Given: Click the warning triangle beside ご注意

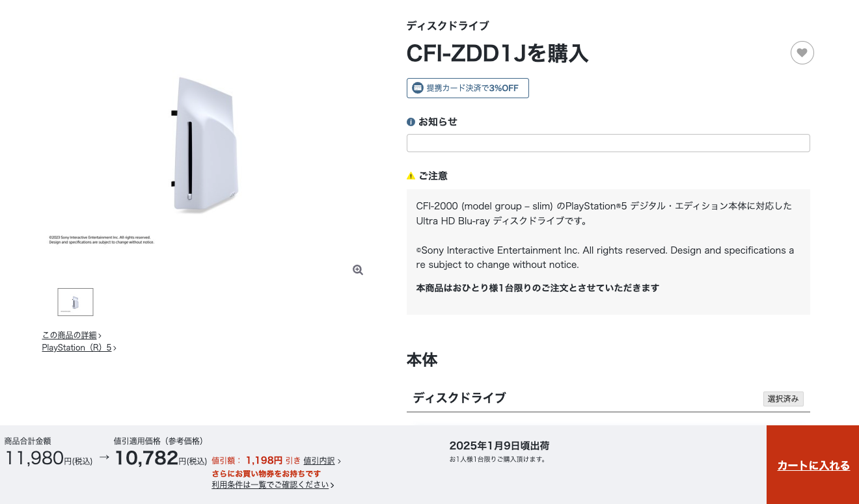Looking at the screenshot, I should [x=411, y=176].
